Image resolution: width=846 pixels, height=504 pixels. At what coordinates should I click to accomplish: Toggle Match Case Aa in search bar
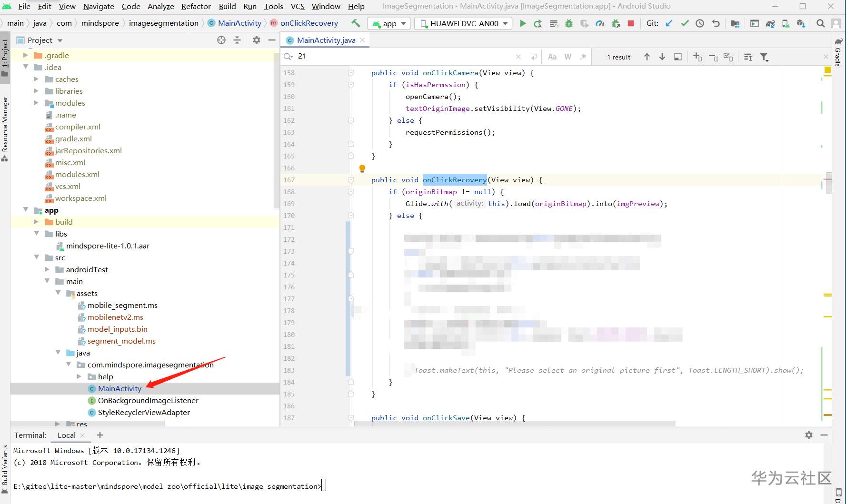[x=552, y=57]
